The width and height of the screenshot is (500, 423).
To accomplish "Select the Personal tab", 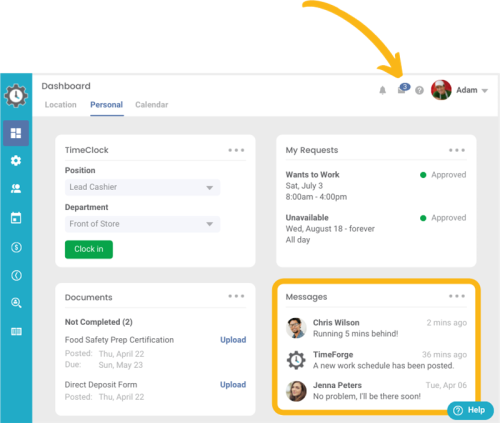I will click(107, 105).
